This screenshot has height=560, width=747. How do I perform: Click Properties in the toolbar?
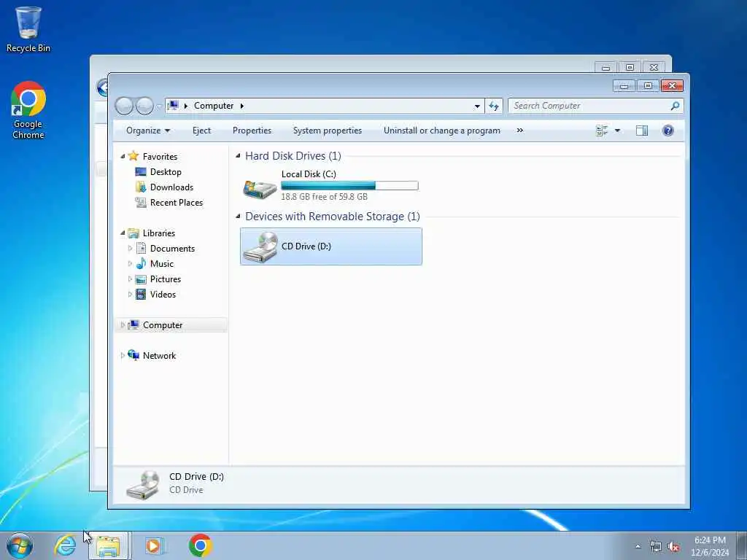[x=252, y=131]
